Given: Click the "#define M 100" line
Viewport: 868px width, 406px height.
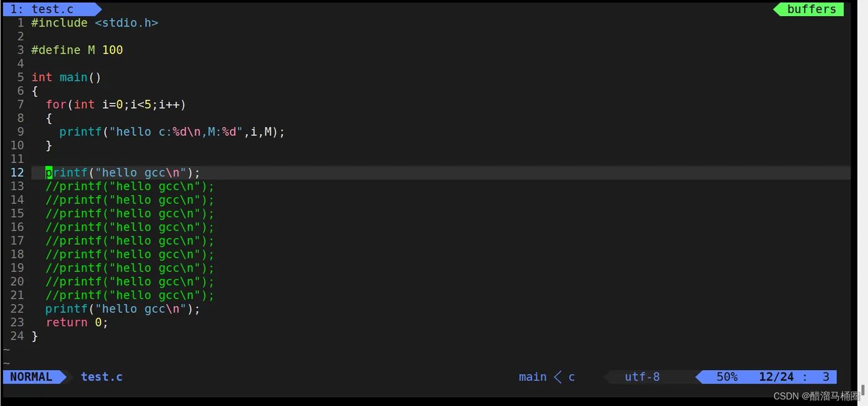Looking at the screenshot, I should point(77,50).
